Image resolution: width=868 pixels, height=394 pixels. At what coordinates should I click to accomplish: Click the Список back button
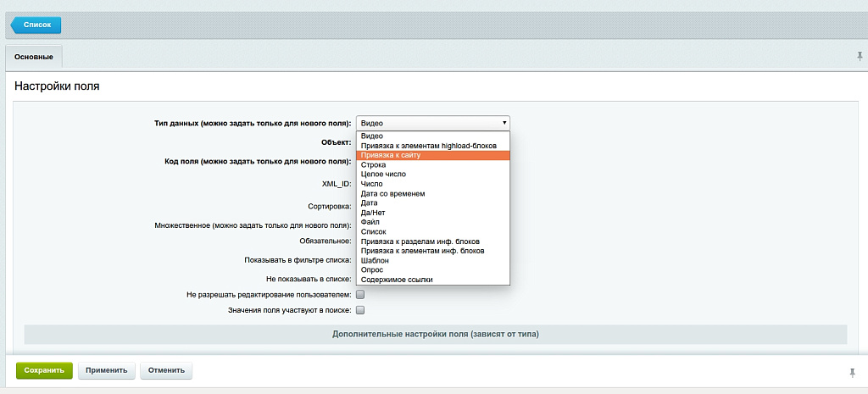pos(36,25)
